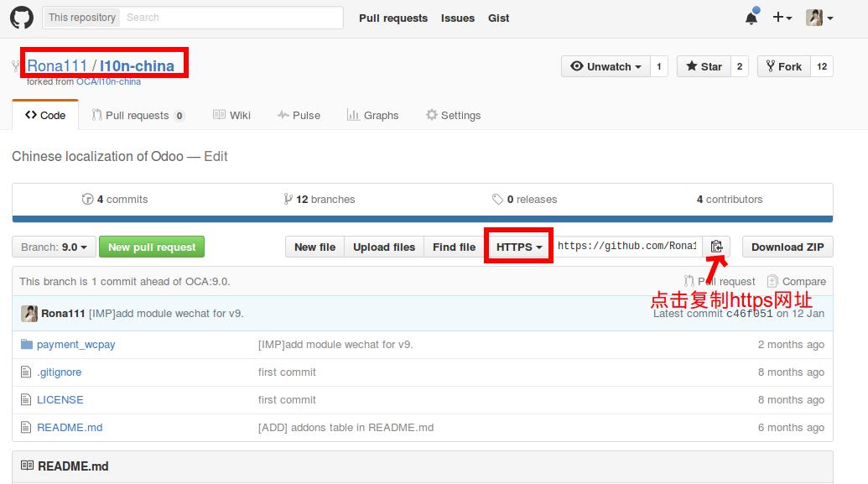This screenshot has width=868, height=484.
Task: Copy the HTTPS clone URL to clipboard
Action: (716, 247)
